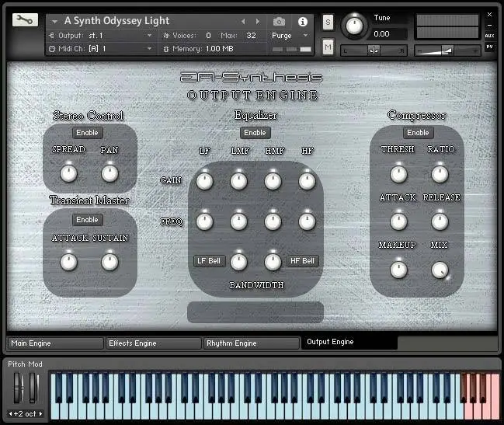Switch to the Rhythm Engine tab
The image size is (504, 425).
(x=252, y=343)
